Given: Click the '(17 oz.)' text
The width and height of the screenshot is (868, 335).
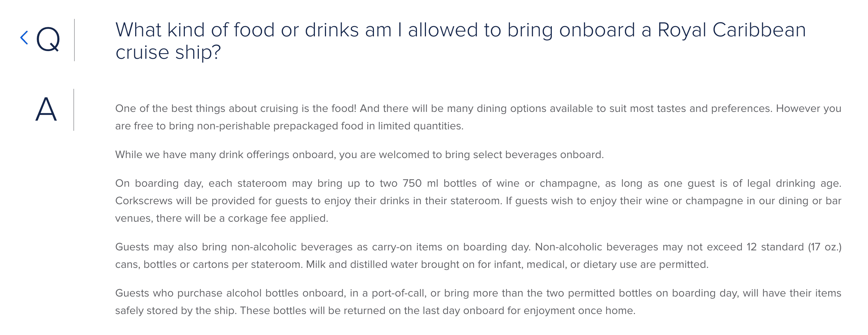Looking at the screenshot, I should click(825, 247).
